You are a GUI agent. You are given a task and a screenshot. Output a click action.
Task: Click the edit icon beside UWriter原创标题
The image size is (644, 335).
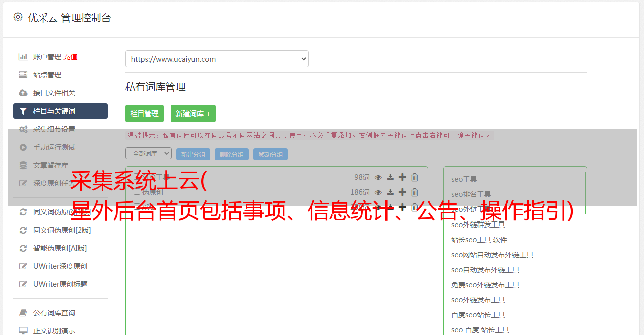(23, 284)
